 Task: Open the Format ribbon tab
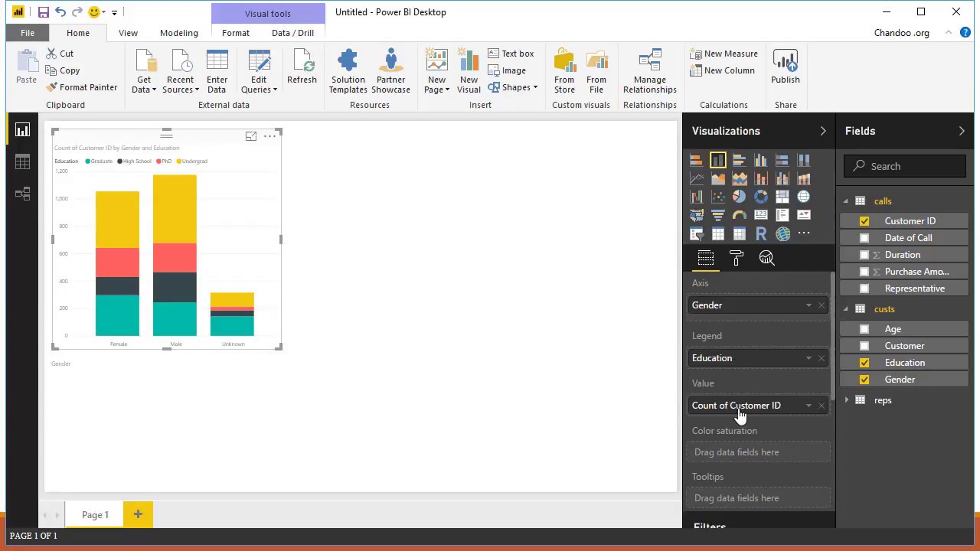[236, 33]
